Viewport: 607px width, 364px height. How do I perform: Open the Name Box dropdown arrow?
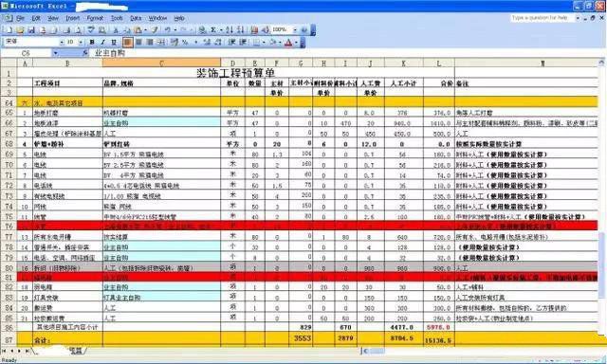point(55,53)
